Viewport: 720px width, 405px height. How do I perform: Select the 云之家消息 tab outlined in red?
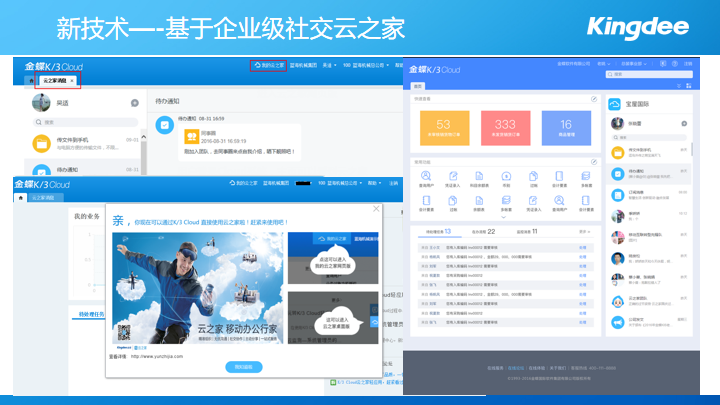pos(55,81)
